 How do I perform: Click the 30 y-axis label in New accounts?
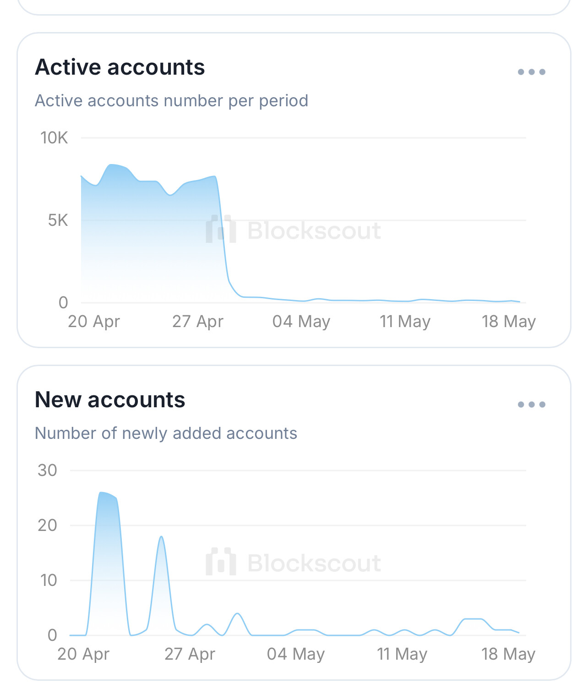pos(48,470)
